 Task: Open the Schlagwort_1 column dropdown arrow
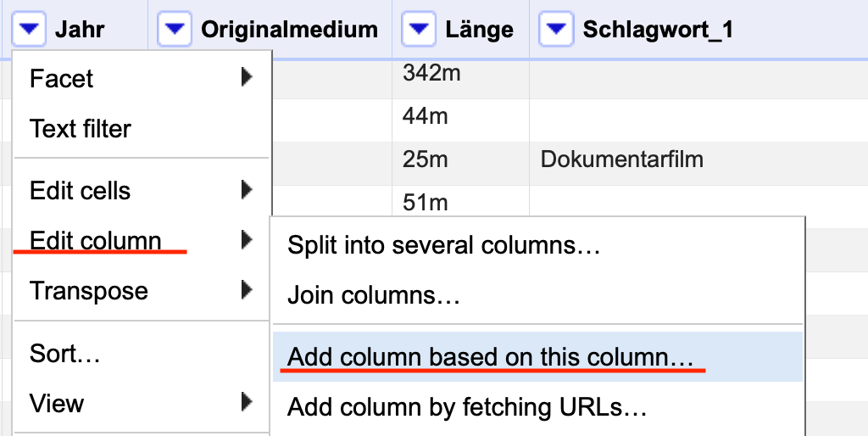555,29
